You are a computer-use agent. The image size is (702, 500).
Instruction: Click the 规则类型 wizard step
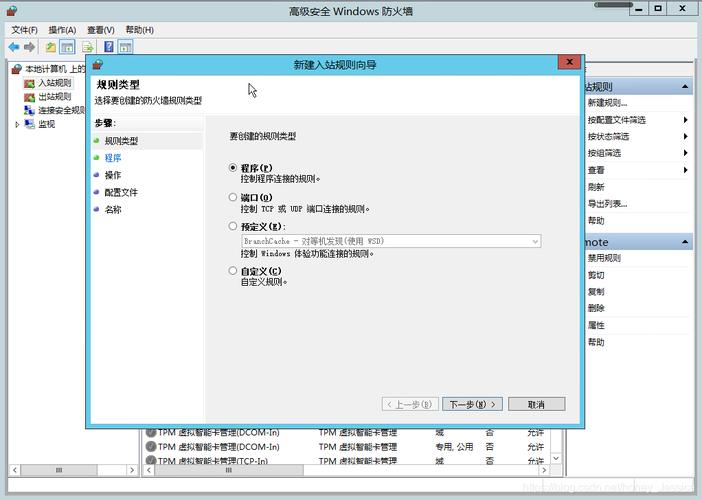[121, 141]
